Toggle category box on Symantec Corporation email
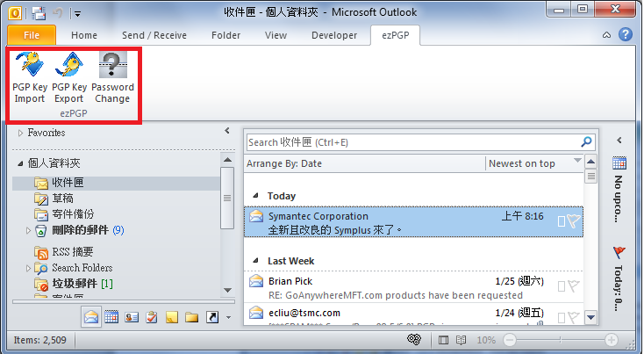This screenshot has height=354, width=644. tap(562, 222)
